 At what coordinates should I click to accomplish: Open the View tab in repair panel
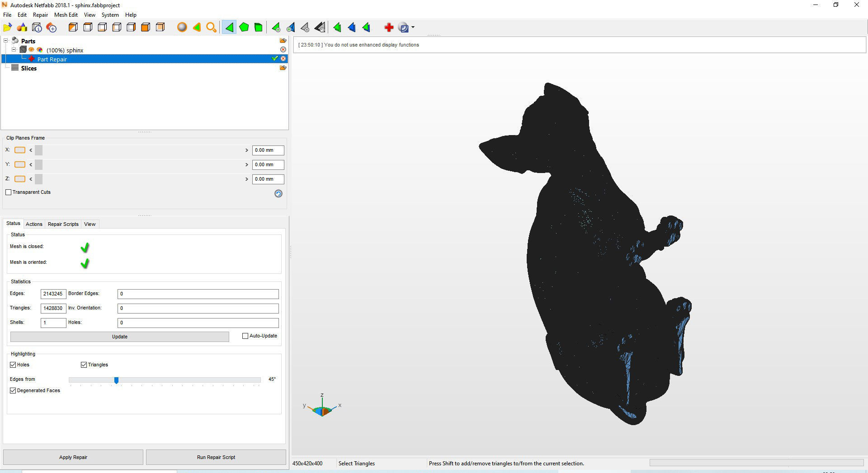click(90, 224)
